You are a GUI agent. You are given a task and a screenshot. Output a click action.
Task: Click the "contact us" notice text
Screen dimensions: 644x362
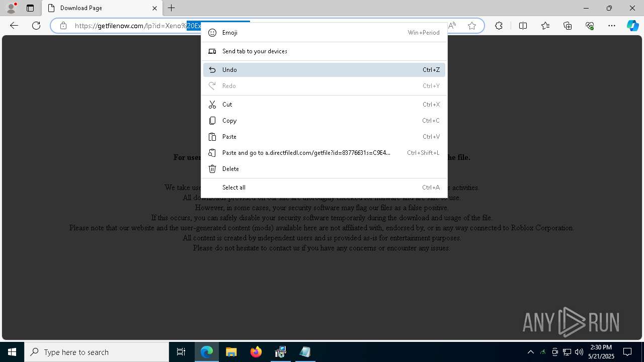click(321, 248)
